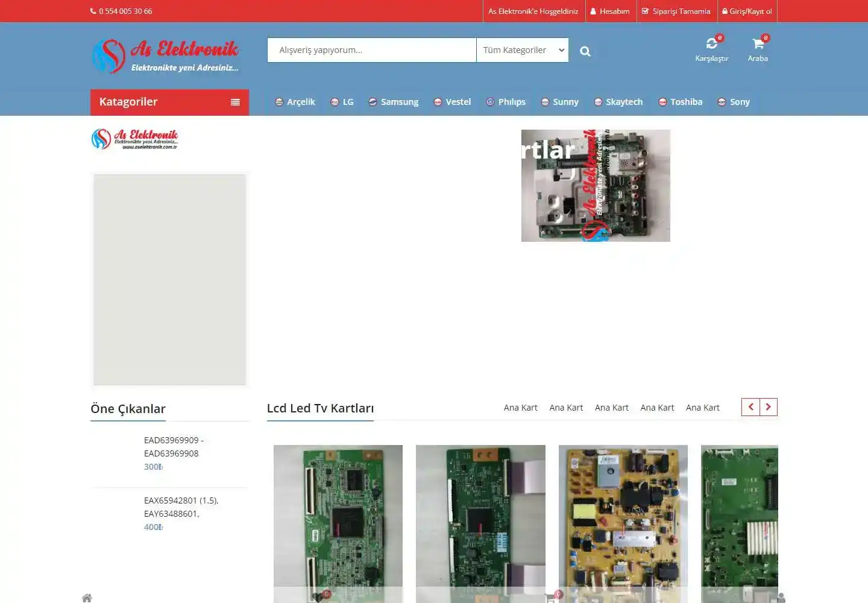Click the Öne Çıkanlar heading
The image size is (868, 603).
coord(128,409)
